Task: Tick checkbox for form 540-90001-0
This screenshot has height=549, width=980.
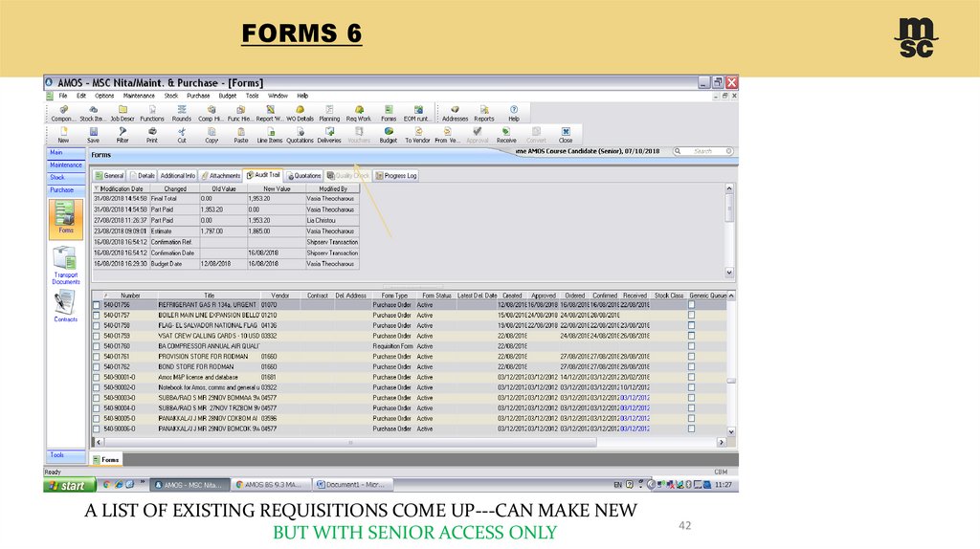Action: 97,377
